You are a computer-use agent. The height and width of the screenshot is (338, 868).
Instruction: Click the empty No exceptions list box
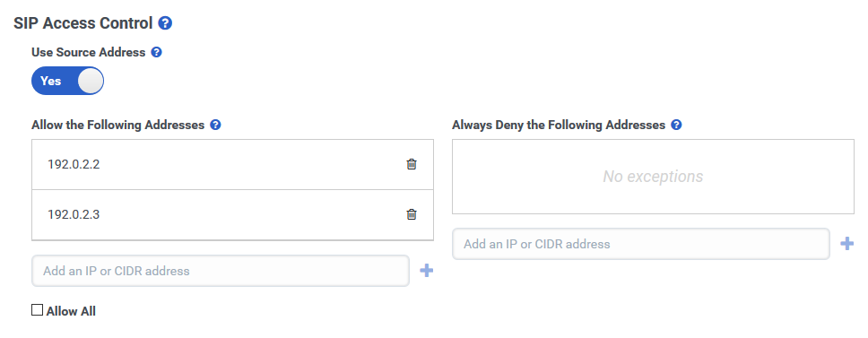(653, 177)
